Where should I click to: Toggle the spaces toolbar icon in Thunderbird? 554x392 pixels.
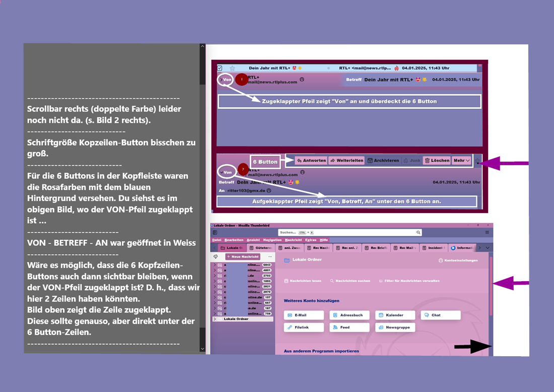tap(215, 233)
